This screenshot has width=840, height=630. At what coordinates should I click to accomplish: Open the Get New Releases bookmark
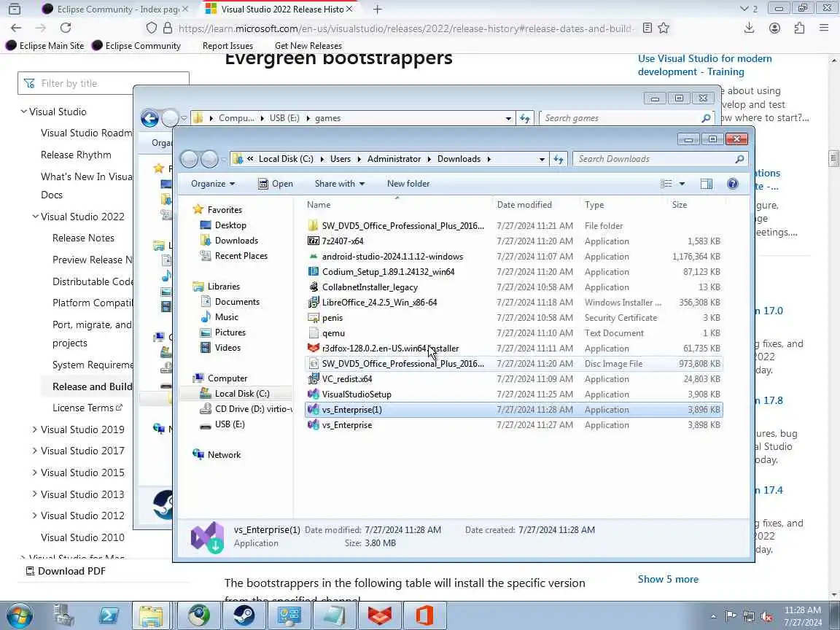pyautogui.click(x=308, y=45)
